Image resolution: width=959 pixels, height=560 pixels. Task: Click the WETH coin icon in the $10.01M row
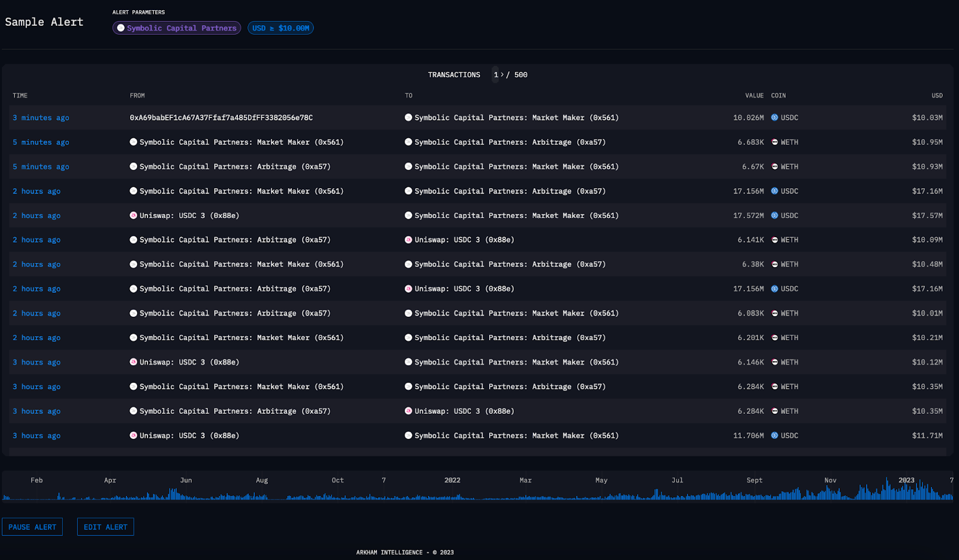774,314
